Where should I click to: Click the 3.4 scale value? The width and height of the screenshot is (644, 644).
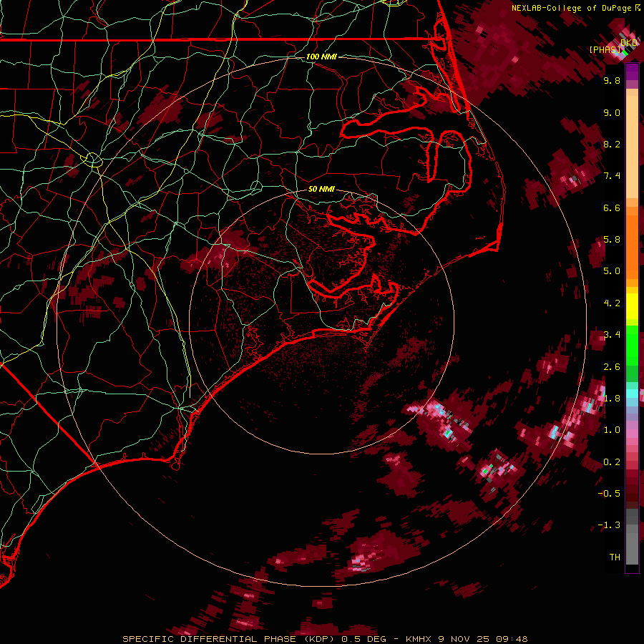612,335
